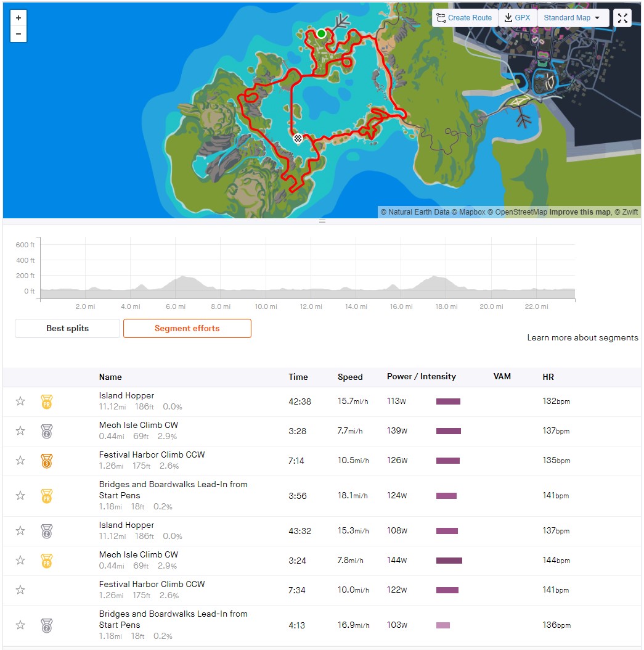This screenshot has width=644, height=650.
Task: Open the Natural Earth Data attribution link
Action: click(415, 212)
